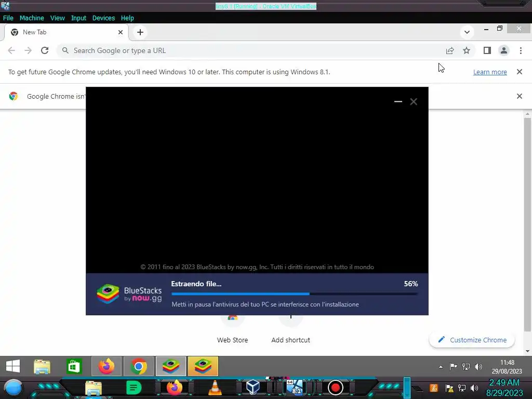Open the VirtualBox Machine menu
Image resolution: width=532 pixels, height=399 pixels.
click(32, 18)
